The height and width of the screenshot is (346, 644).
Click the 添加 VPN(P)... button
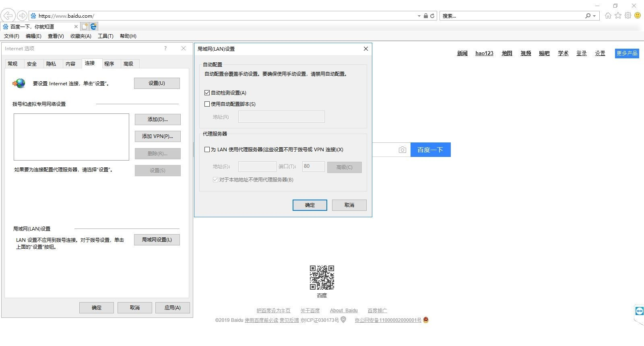coord(157,136)
